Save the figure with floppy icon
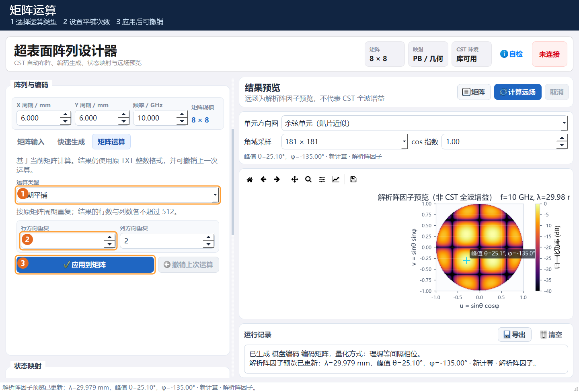Image resolution: width=579 pixels, height=392 pixels. point(353,180)
